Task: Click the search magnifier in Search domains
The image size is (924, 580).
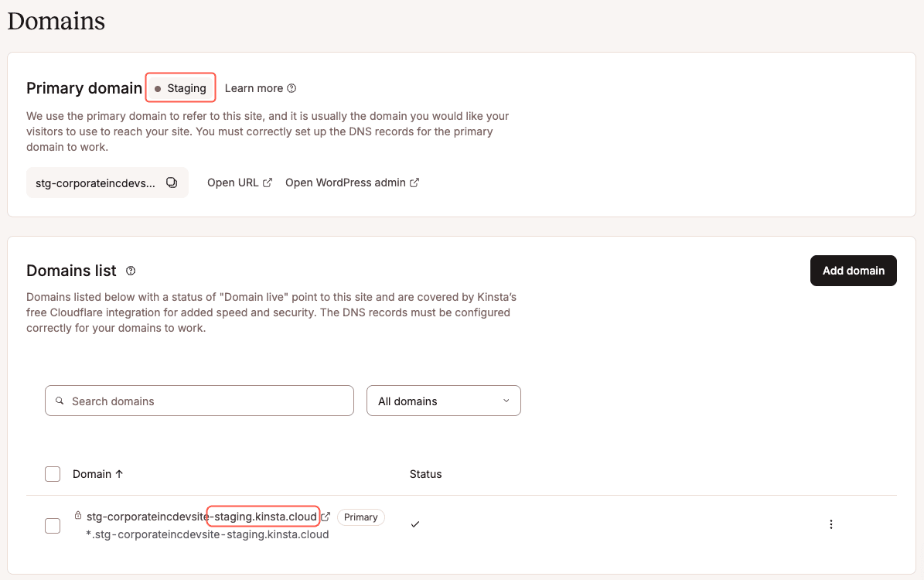Action: 60,401
